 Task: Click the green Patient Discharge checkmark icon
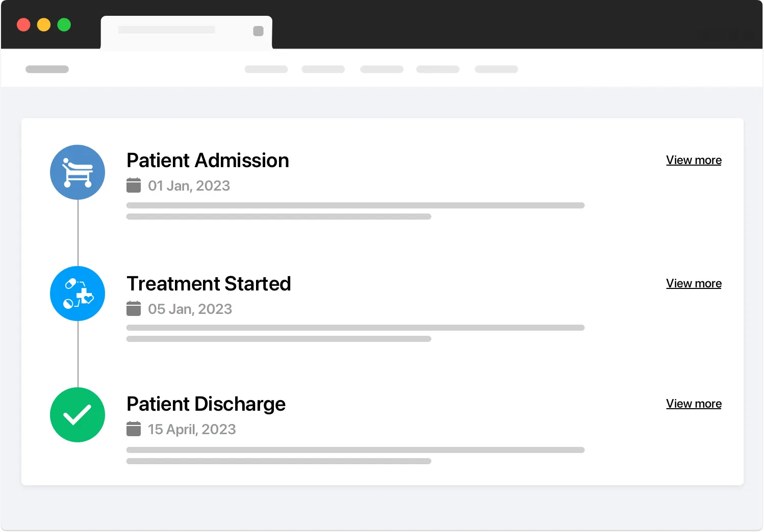coord(78,415)
